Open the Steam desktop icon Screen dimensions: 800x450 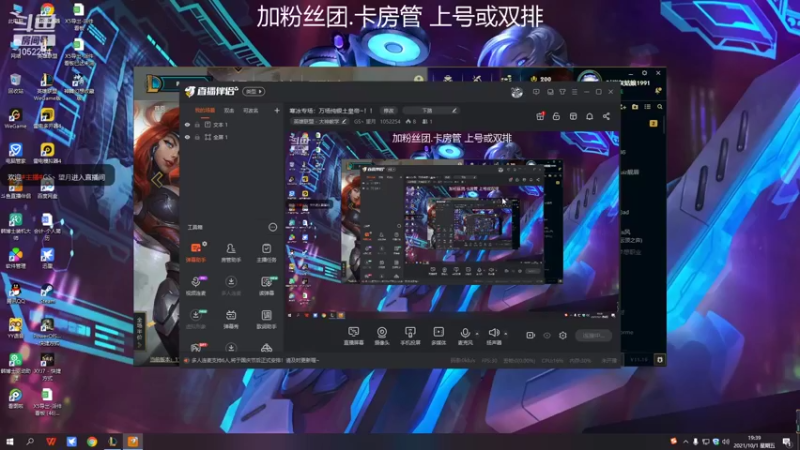(x=47, y=294)
